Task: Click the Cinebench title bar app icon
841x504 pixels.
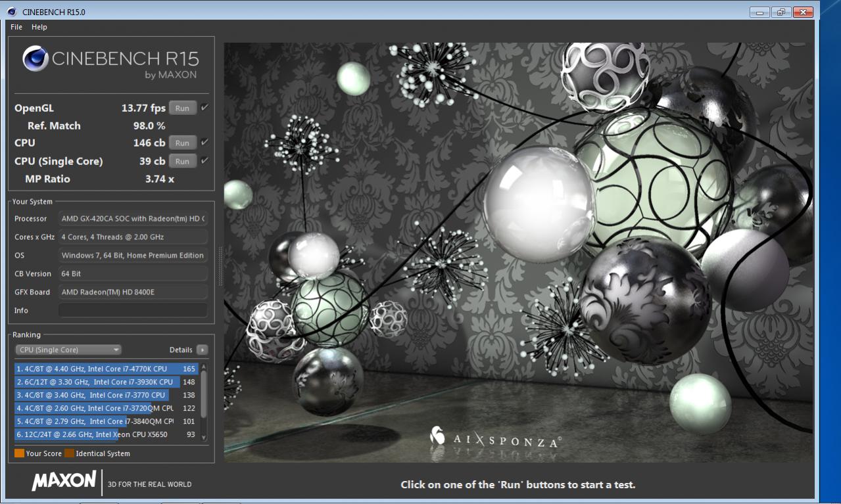Action: 11,12
